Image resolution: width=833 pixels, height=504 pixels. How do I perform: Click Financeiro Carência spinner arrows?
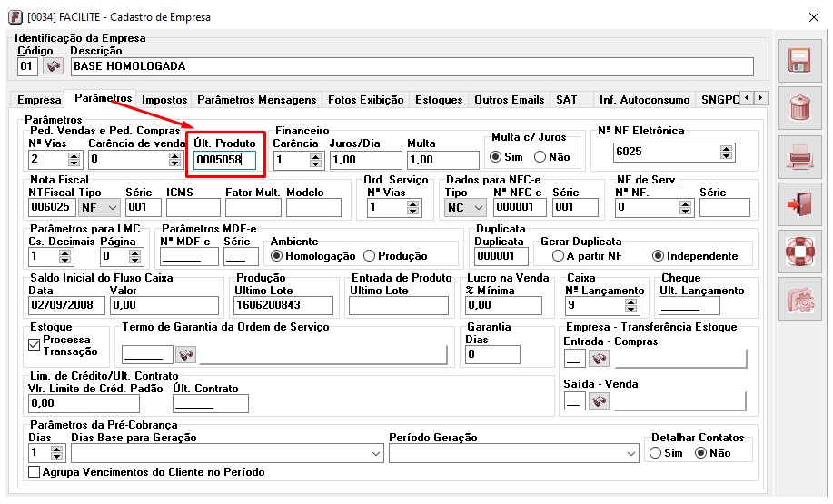(x=315, y=161)
